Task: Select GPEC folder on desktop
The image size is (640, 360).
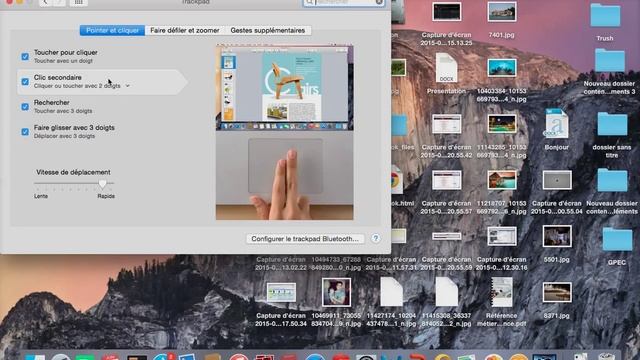Action: [x=617, y=239]
